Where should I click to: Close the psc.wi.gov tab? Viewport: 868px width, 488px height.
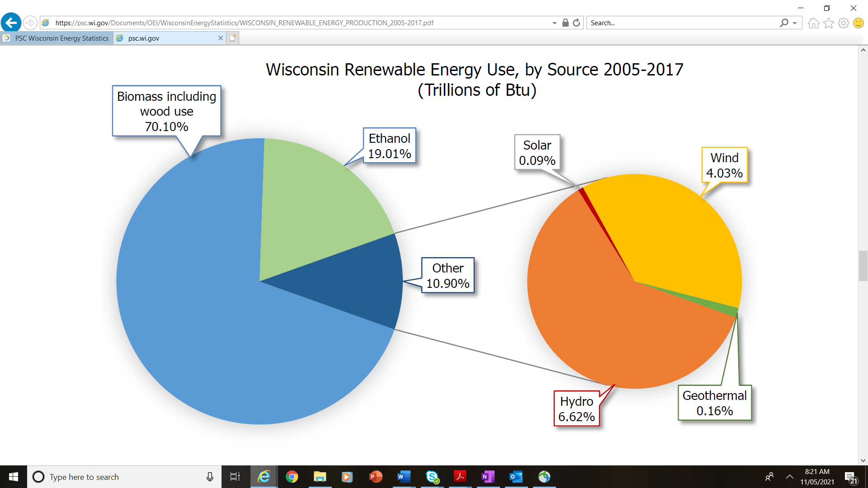221,38
